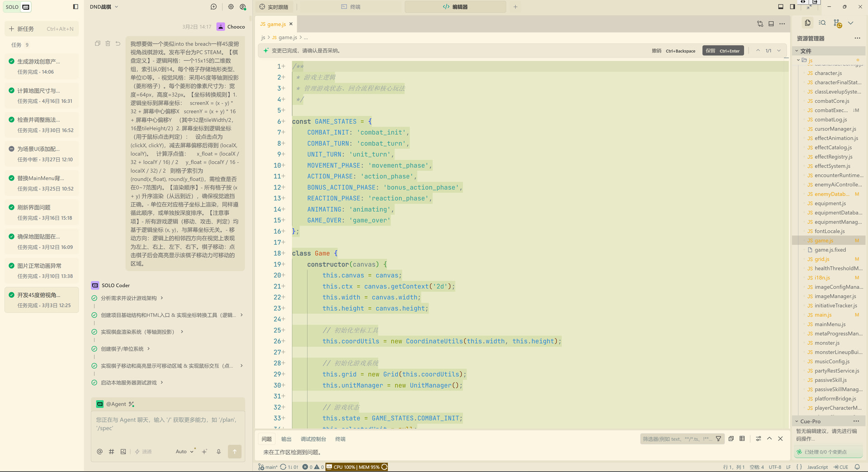
Task: Open the file explorer icon in right sidebar
Action: [x=807, y=23]
